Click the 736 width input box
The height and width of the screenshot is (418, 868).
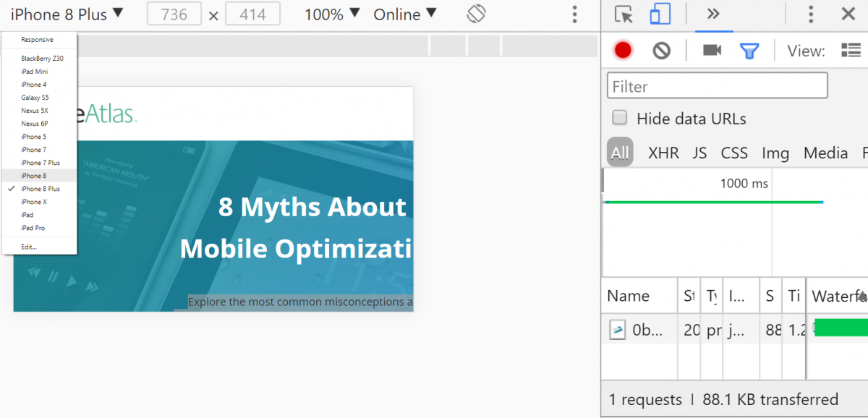[174, 14]
